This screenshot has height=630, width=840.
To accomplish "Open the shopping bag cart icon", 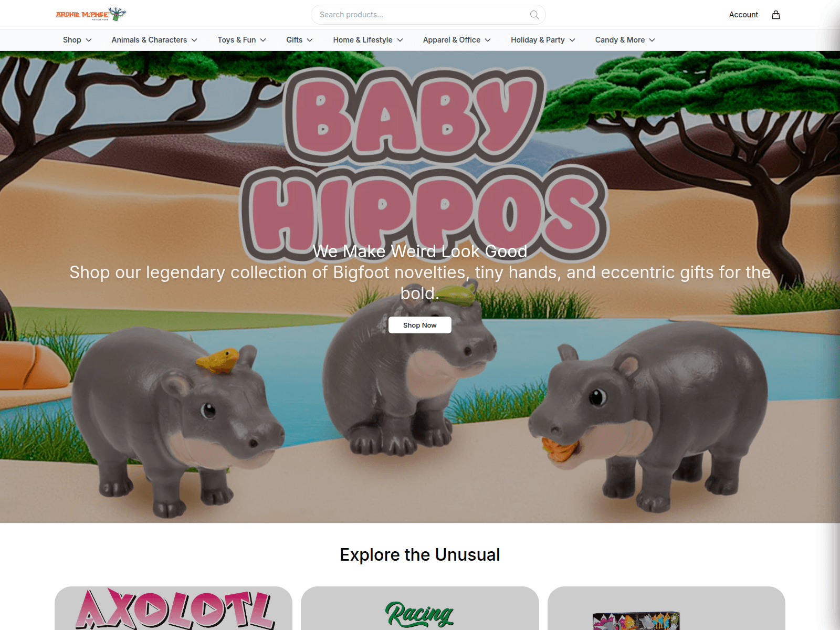I will coord(776,15).
